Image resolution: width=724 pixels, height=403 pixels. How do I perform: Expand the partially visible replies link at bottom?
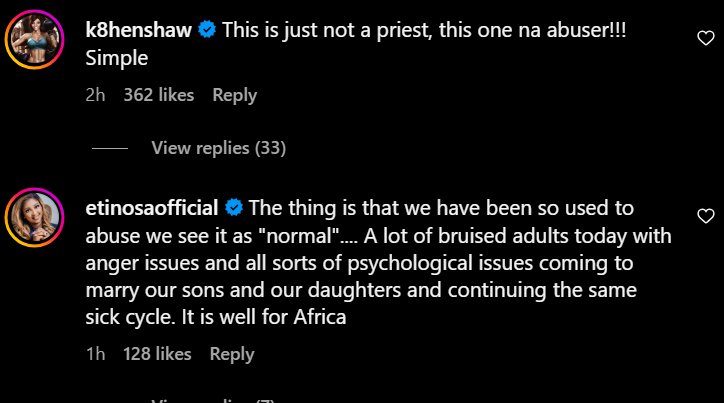coord(210,399)
